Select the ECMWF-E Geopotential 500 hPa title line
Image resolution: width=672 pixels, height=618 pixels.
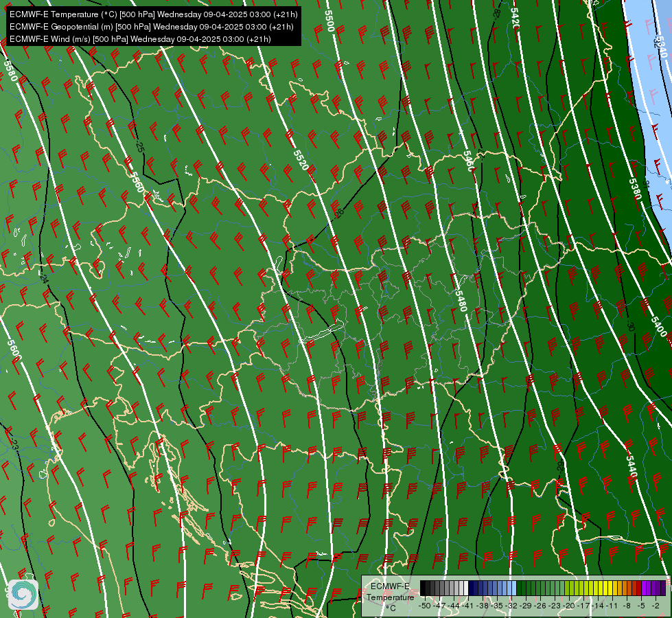click(151, 27)
